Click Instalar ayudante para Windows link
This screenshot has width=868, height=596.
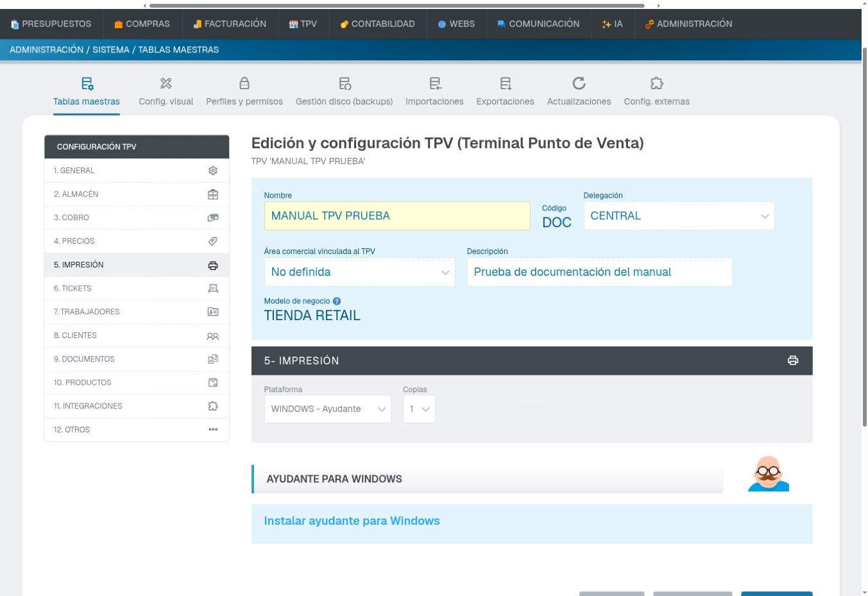(352, 521)
